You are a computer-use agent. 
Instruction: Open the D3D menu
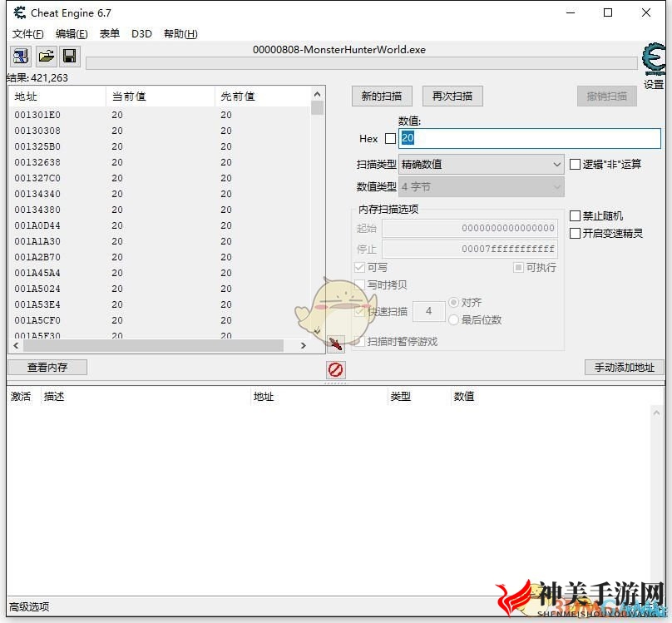[141, 34]
